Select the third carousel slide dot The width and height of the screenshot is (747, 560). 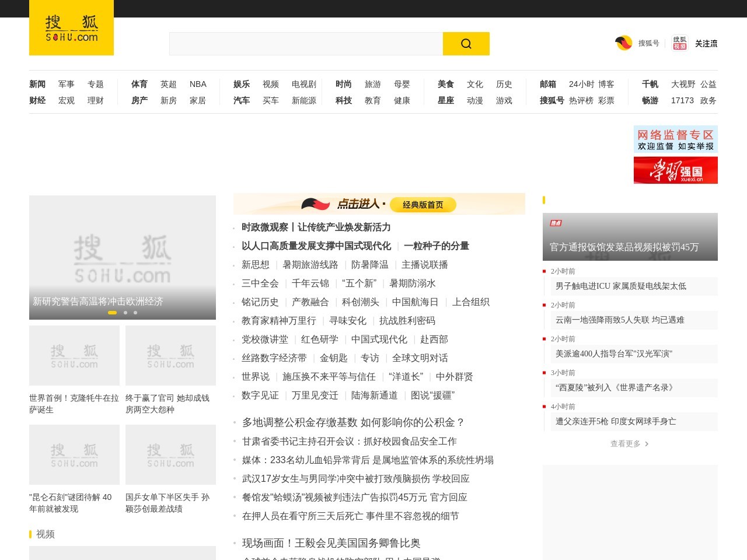point(135,313)
